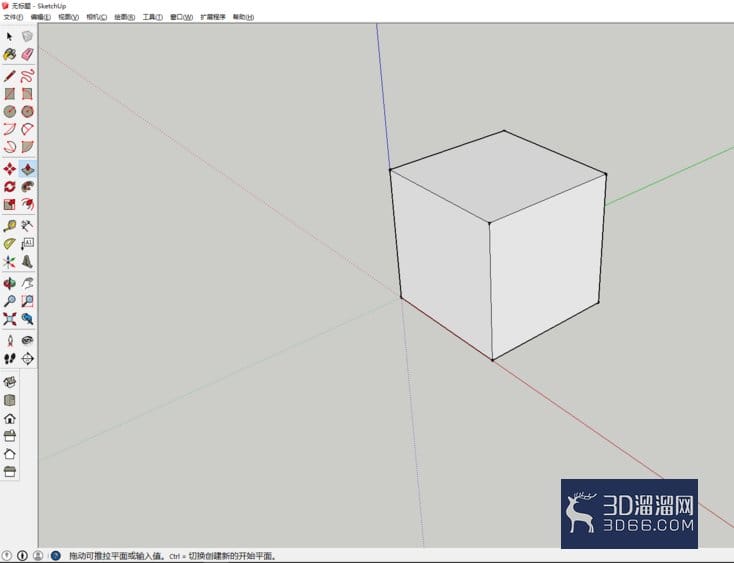Screen dimensions: 734x563
Task: Click the status bar user sign-in icon
Action: coord(38,556)
